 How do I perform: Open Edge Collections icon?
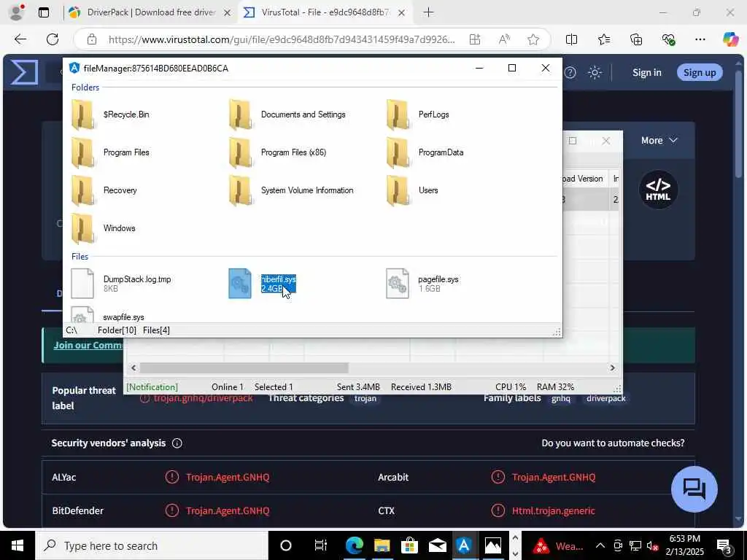(x=636, y=39)
